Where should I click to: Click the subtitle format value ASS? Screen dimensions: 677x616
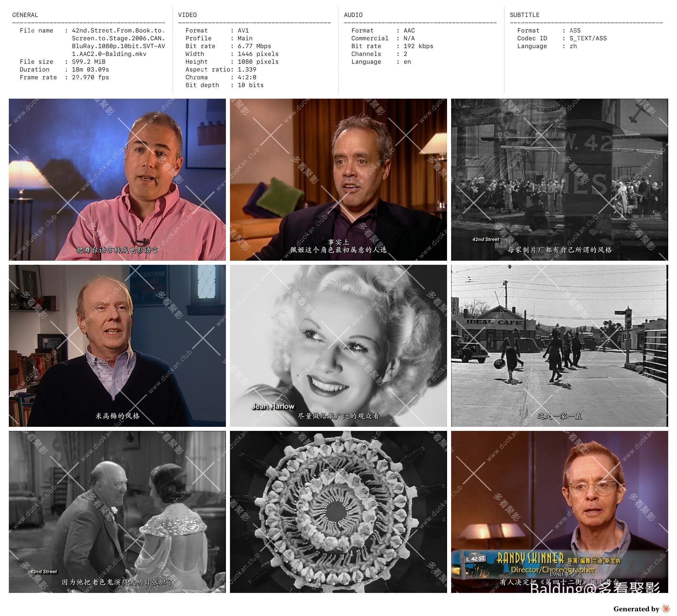pyautogui.click(x=575, y=31)
